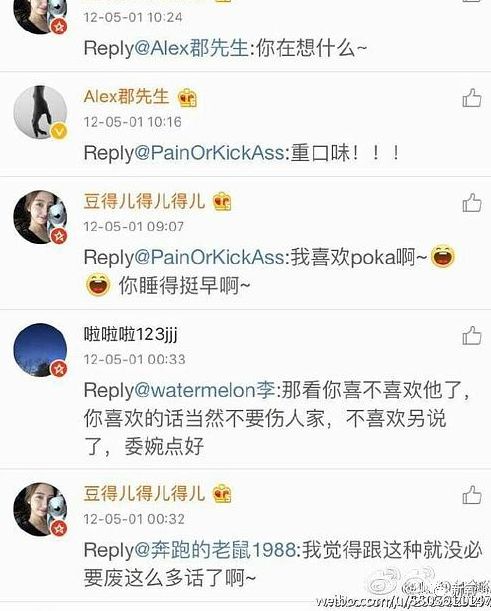Tap laughing emoji after 我喜欢poka啊
Screen dimensions: 491x611
[443, 256]
